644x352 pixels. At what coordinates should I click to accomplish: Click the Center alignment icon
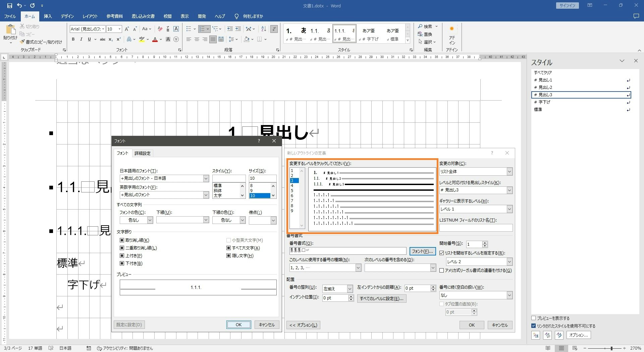point(197,39)
